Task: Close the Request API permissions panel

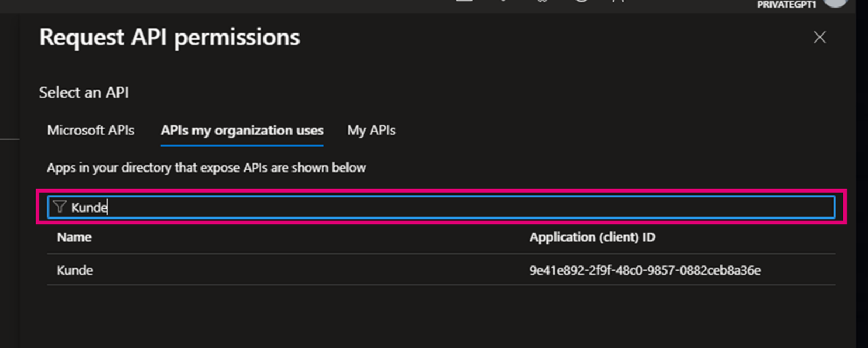Action: [820, 37]
